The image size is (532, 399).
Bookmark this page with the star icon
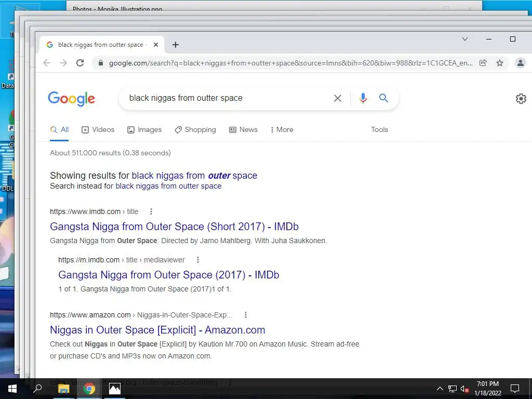[500, 63]
